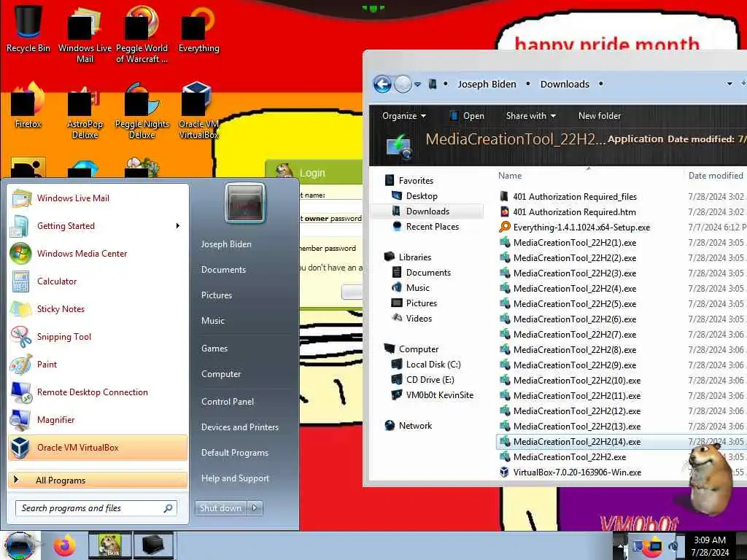Image resolution: width=747 pixels, height=560 pixels.
Task: Select Desktop under Favorites
Action: (422, 196)
